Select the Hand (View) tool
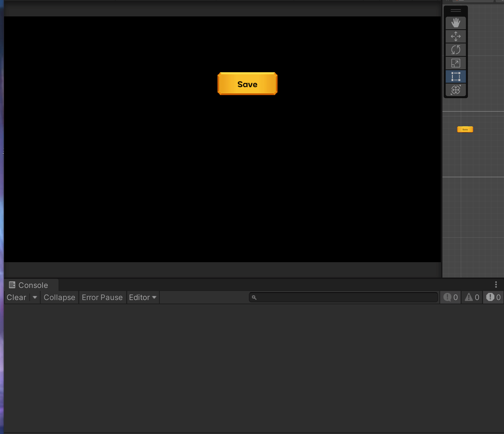The image size is (504, 434). pyautogui.click(x=456, y=23)
